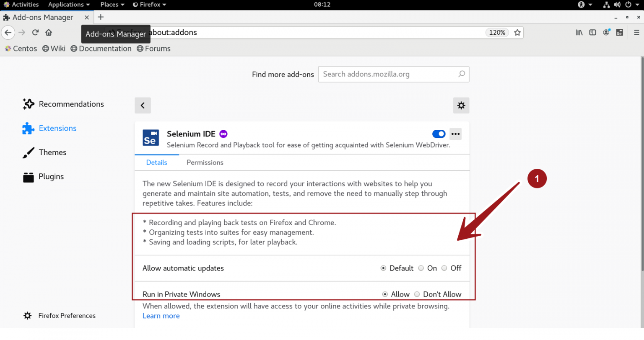Toggle the browser sidebar view
Image resolution: width=644 pixels, height=340 pixels.
pos(592,32)
